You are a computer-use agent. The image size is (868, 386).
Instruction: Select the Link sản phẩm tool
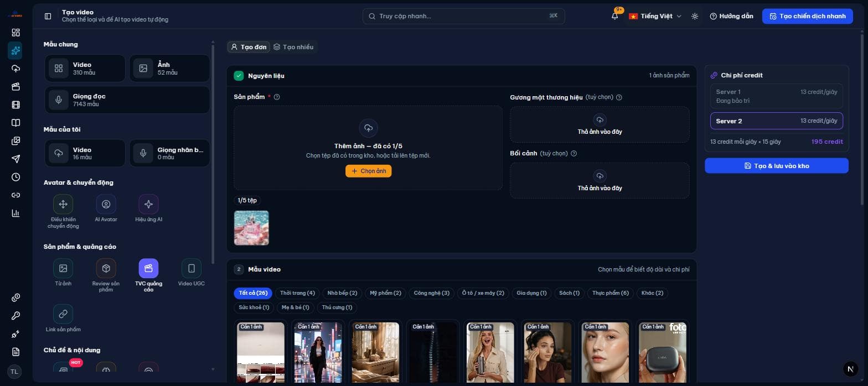[63, 319]
